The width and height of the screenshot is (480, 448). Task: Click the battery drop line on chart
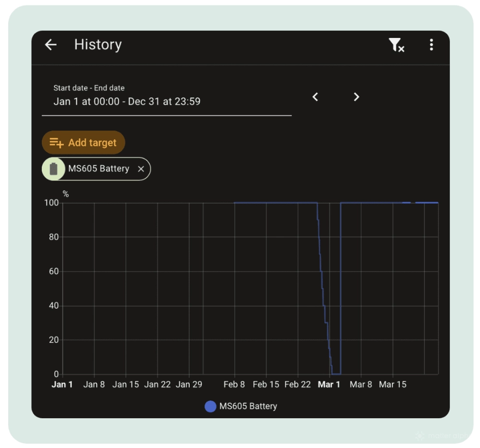click(322, 288)
